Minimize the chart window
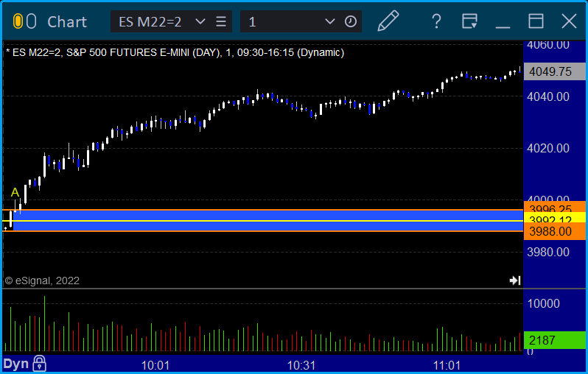Screen dimensions: 588x374 [x=503, y=27]
